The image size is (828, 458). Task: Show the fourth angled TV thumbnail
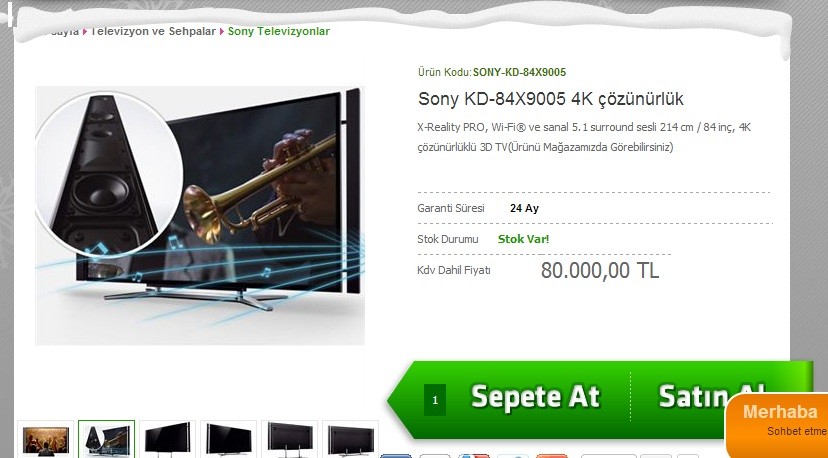[x=229, y=440]
